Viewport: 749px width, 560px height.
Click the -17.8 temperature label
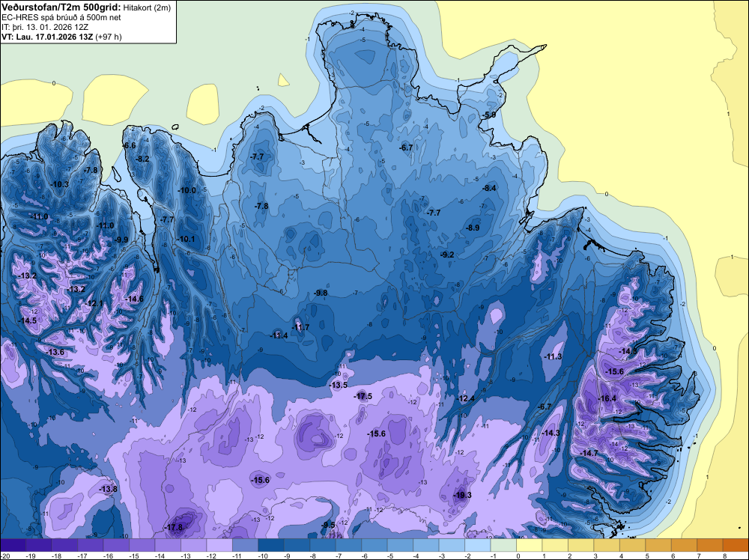point(174,528)
